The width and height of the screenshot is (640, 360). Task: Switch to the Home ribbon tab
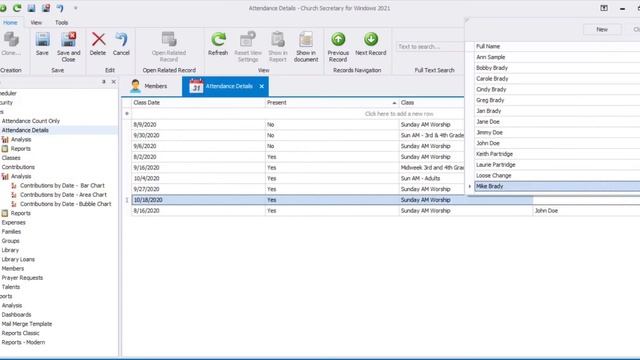[x=10, y=23]
